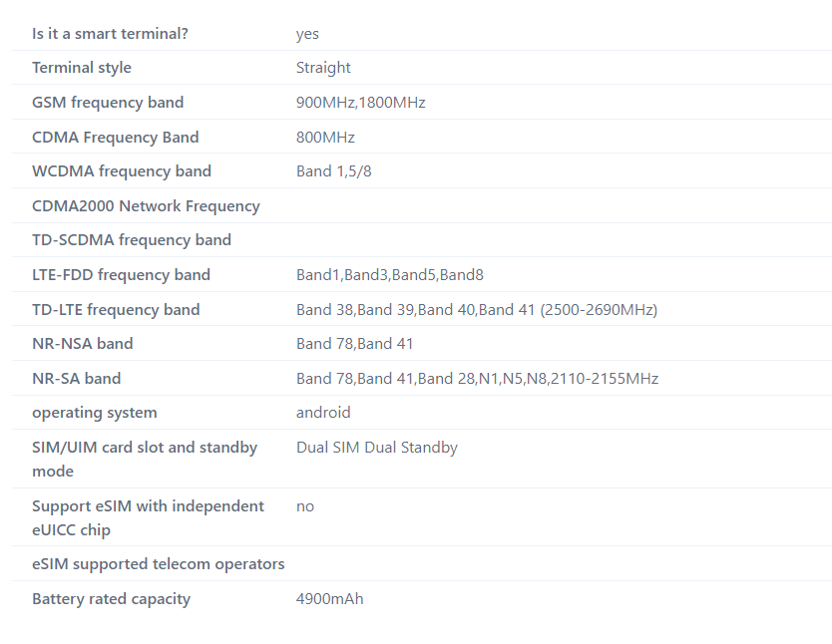Screen dimensions: 832x644
Task: Select the 'Dual SIM Dual Standby' value
Action: pos(377,448)
